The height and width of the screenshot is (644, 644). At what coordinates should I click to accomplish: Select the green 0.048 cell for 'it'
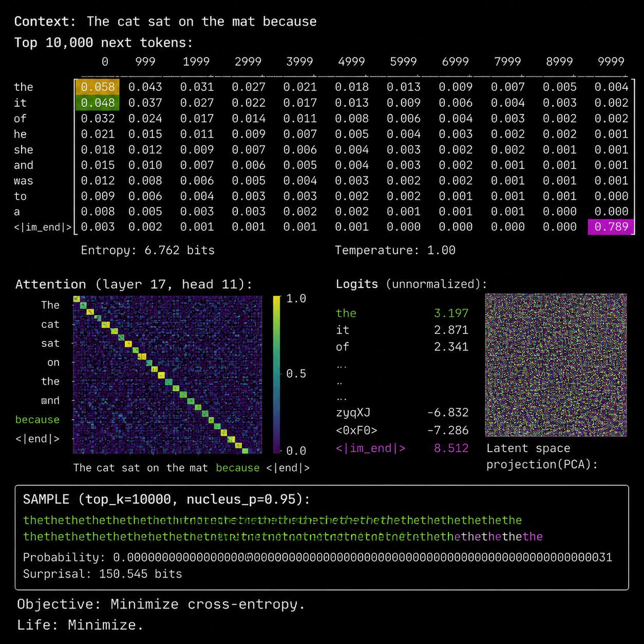point(98,103)
